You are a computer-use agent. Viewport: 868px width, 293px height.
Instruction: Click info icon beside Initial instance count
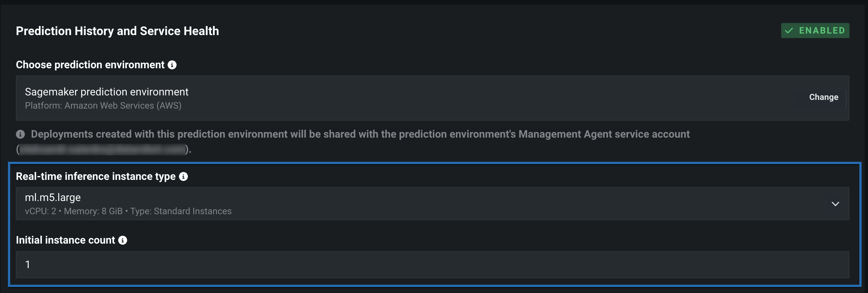click(x=123, y=240)
